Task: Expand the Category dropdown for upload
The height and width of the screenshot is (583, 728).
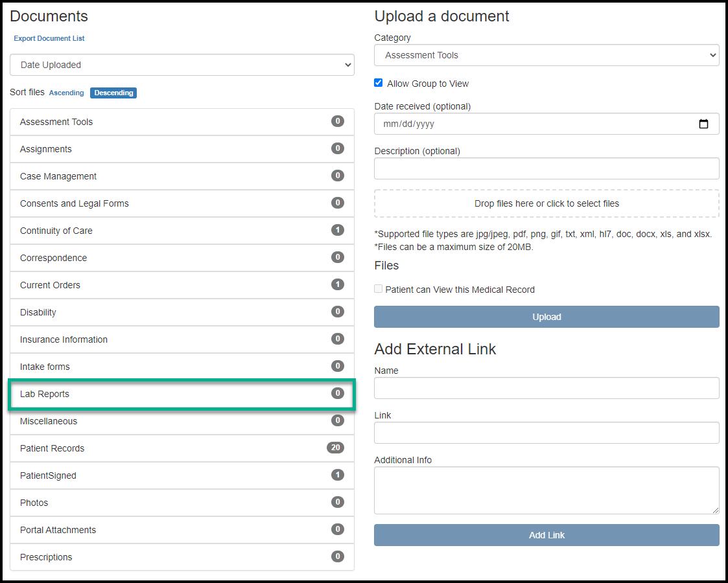Action: [546, 55]
